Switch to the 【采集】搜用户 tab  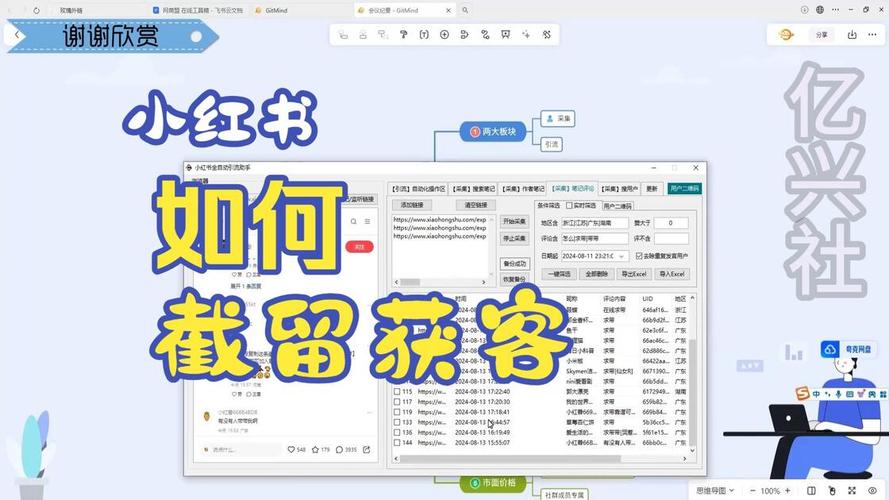(620, 189)
